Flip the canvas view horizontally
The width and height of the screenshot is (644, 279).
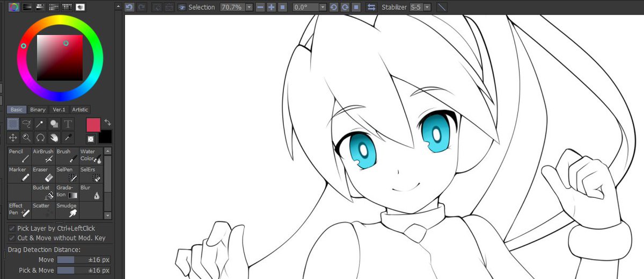[x=371, y=7]
